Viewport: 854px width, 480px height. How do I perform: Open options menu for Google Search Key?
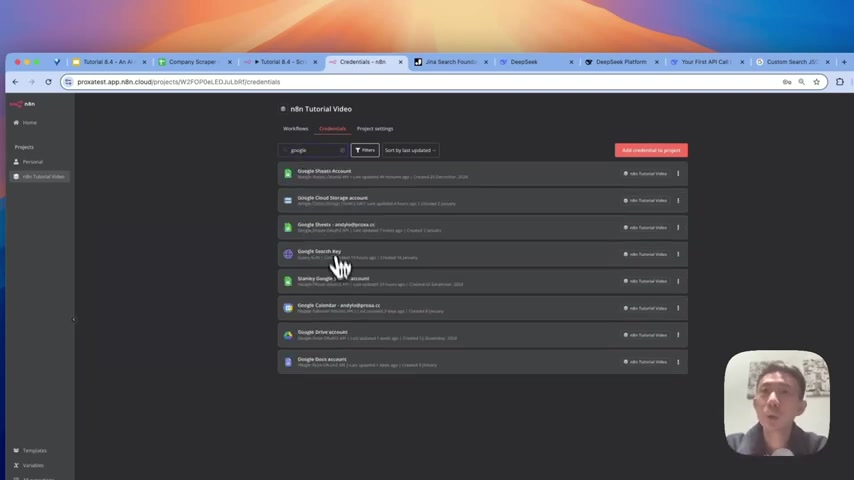678,254
